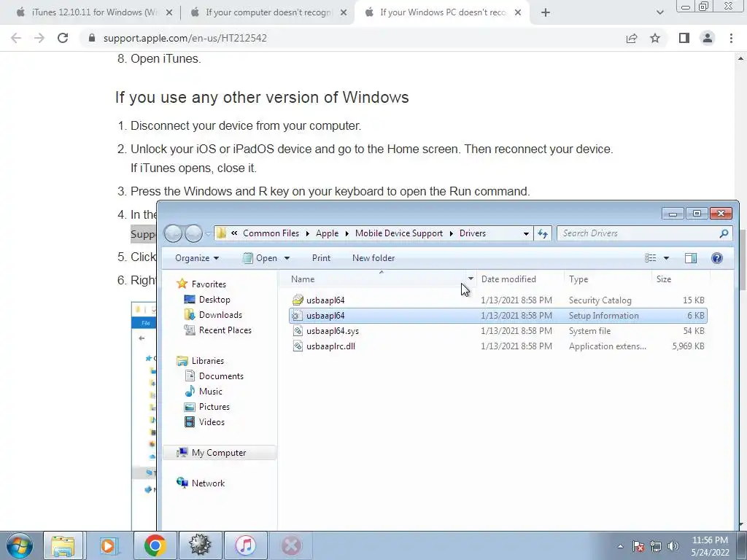The image size is (747, 560).
Task: Select 'If your Windows PC doesn't' tab
Action: (x=442, y=12)
